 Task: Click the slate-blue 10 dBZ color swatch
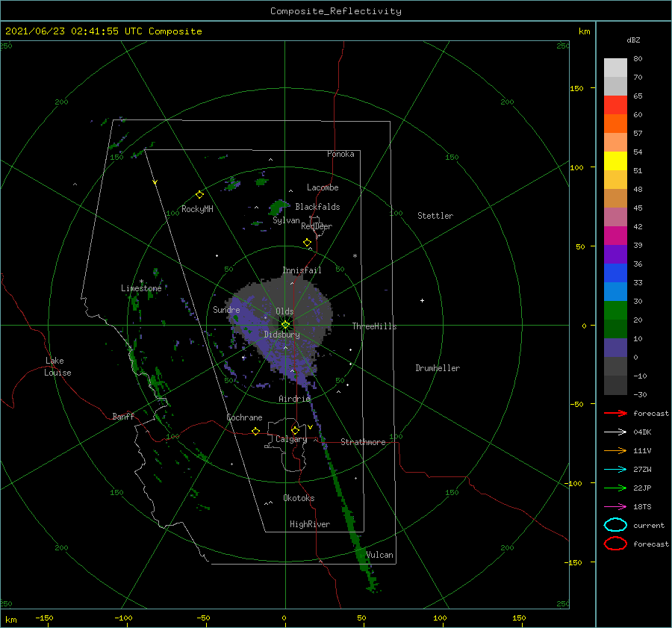click(615, 347)
